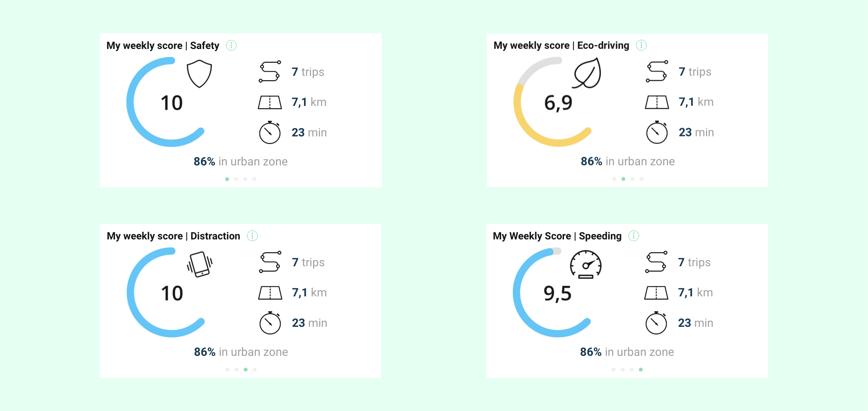Viewport: 868px width, 411px height.
Task: Click '86% in urban zone' in Speeding card
Action: coord(627,352)
